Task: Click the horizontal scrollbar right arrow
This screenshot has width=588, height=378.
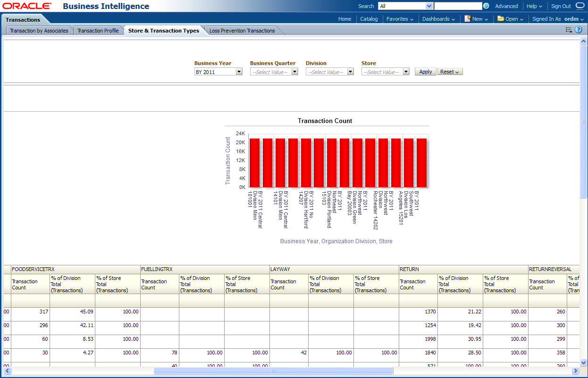Action: pos(575,371)
